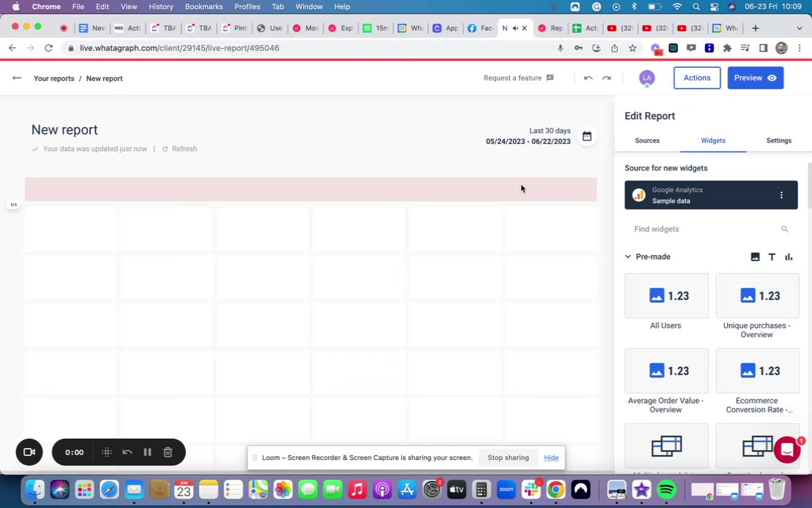Click the Loom restart recording icon
The image size is (812, 508).
(x=128, y=452)
